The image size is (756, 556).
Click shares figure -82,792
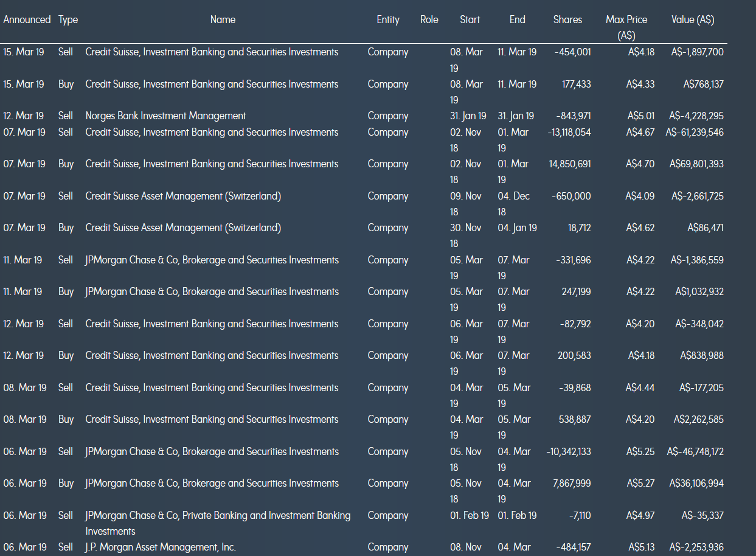[575, 324]
